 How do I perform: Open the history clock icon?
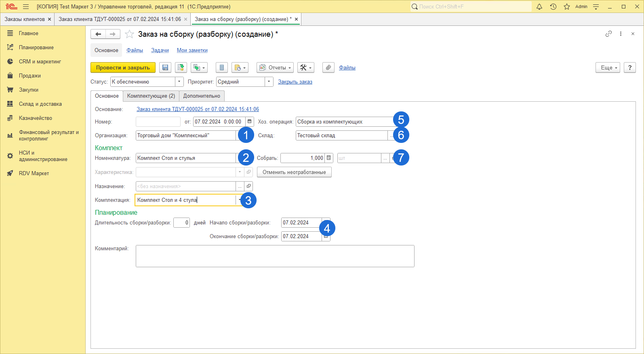pyautogui.click(x=553, y=7)
